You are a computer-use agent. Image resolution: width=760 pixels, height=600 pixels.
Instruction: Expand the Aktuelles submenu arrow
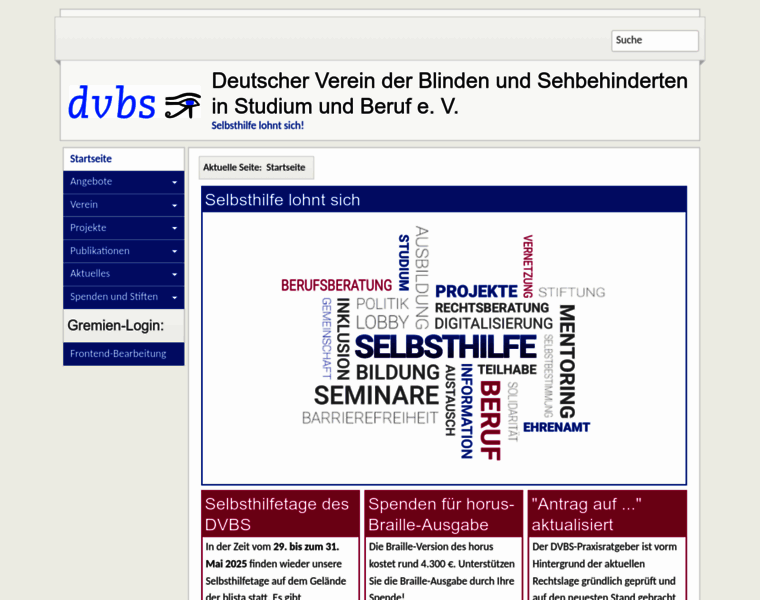[x=174, y=274]
